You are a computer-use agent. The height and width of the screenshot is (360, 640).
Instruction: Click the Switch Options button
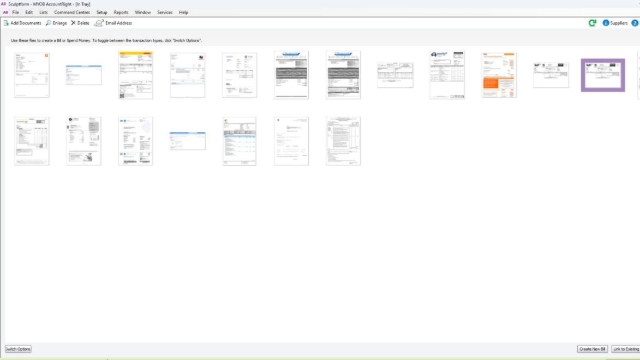coord(18,349)
